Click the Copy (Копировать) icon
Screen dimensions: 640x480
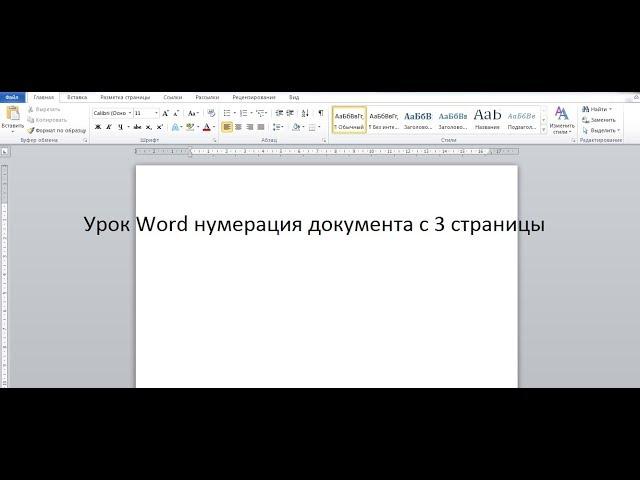[x=31, y=120]
